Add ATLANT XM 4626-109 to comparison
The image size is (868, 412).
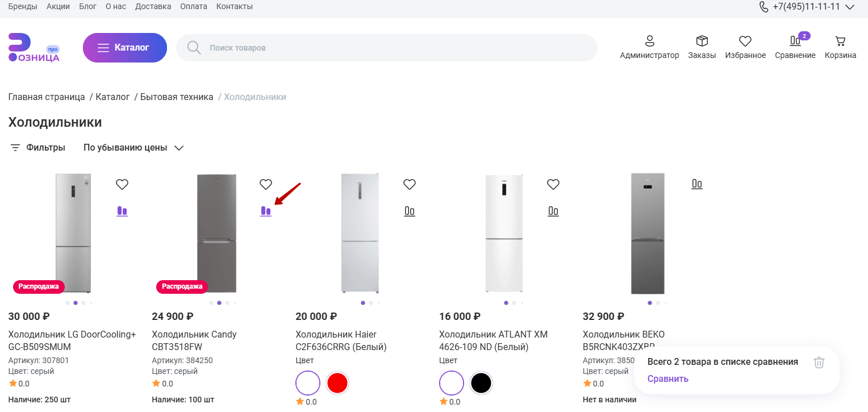[x=553, y=211]
